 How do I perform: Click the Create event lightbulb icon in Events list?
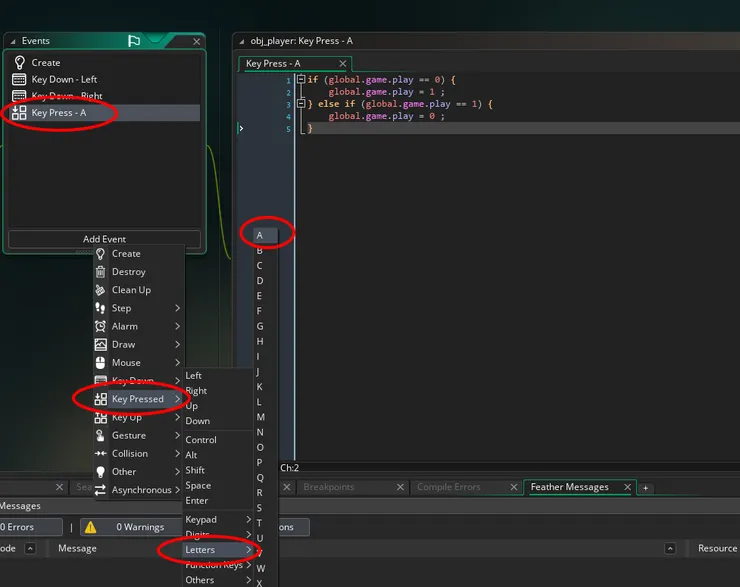19,62
